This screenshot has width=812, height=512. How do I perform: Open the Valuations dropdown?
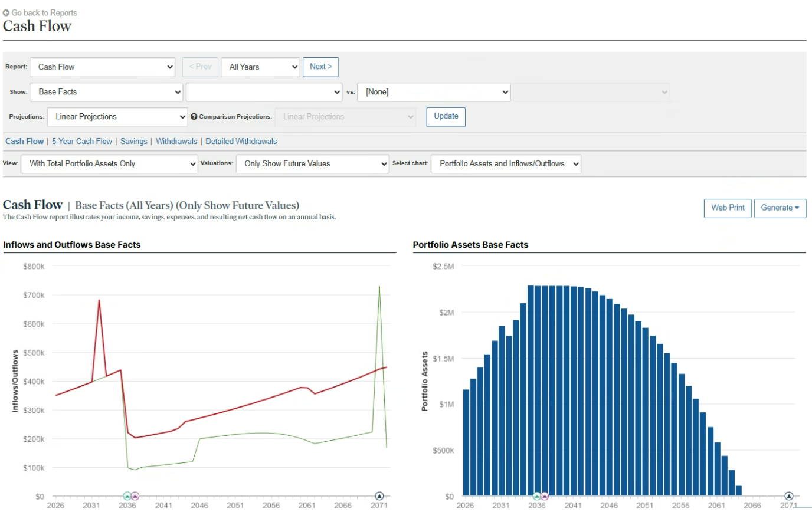click(313, 164)
